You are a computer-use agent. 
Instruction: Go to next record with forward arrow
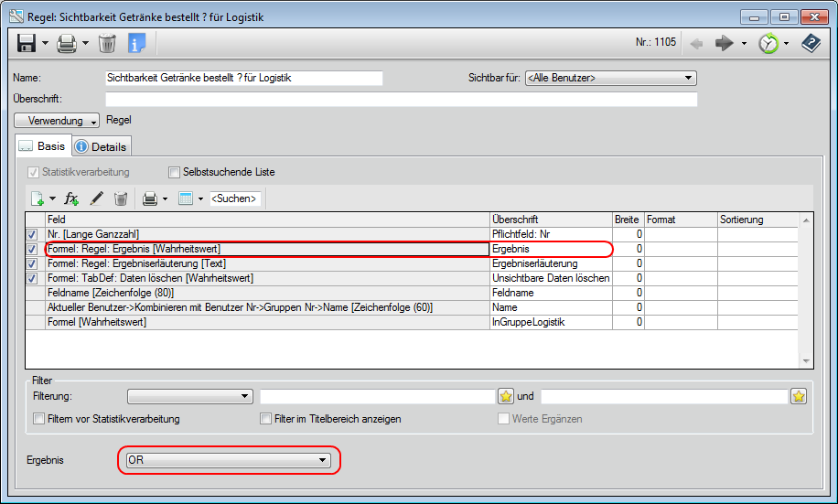(x=725, y=43)
